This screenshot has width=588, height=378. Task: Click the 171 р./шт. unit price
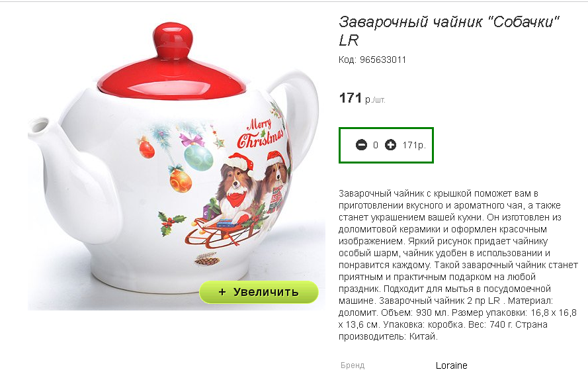coord(362,99)
